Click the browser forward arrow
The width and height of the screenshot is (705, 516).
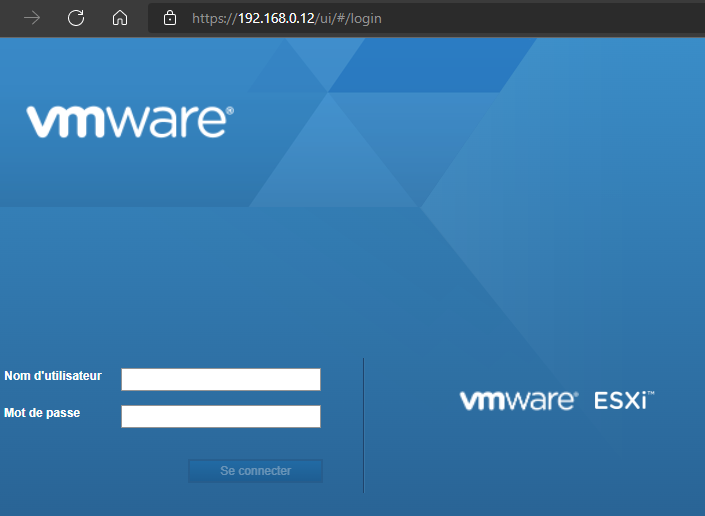click(32, 18)
